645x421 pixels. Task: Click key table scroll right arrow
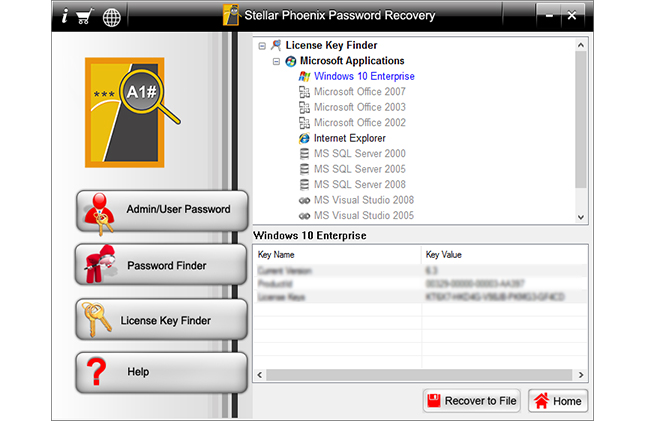click(581, 375)
